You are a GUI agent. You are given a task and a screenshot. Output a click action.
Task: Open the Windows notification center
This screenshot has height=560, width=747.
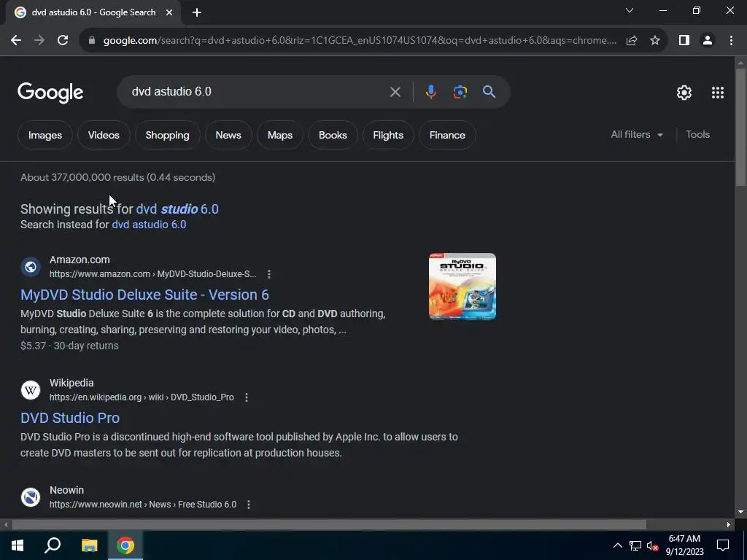click(x=723, y=545)
